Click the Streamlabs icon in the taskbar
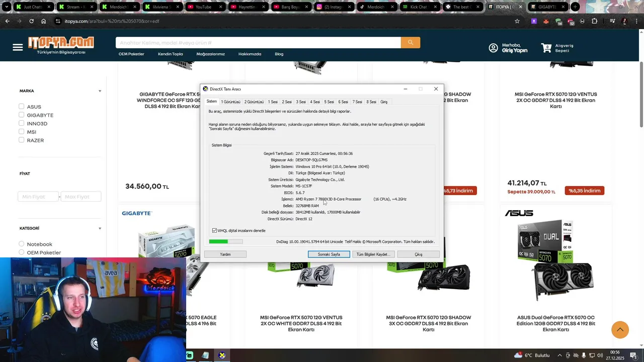 [190, 355]
